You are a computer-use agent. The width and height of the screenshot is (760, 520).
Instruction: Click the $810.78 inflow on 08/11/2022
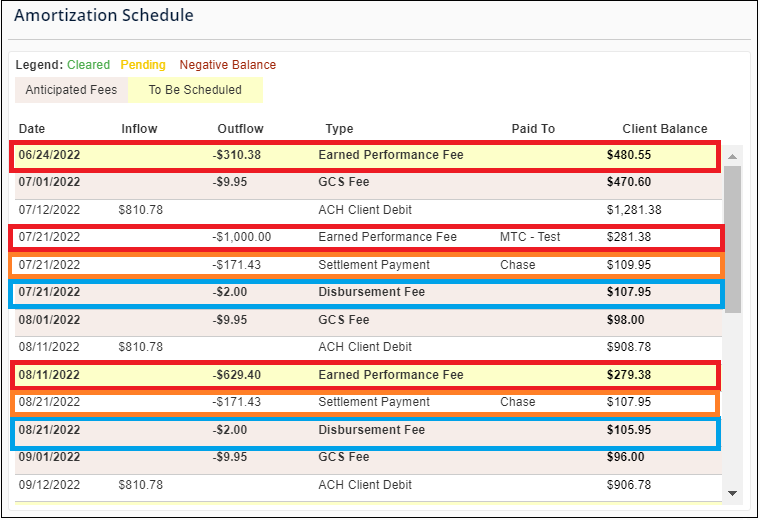(x=141, y=347)
